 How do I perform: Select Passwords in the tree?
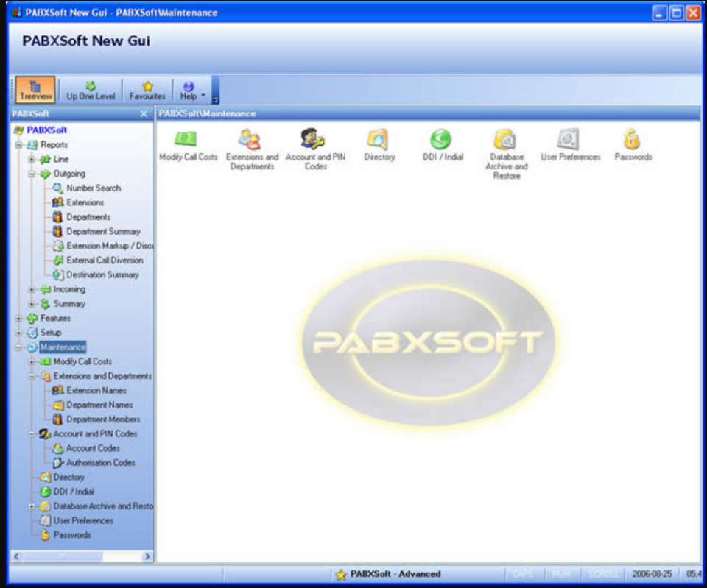[x=71, y=535]
